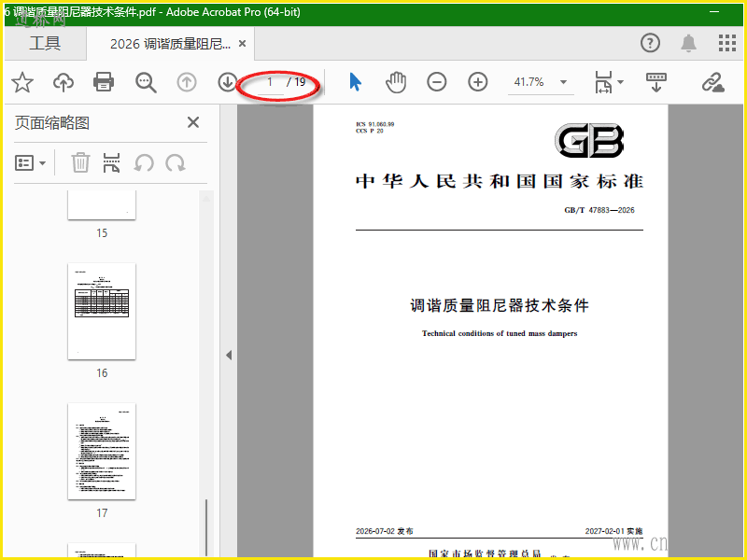Viewport: 747px width, 560px height.
Task: Click the fit page width icon
Action: pyautogui.click(x=603, y=82)
